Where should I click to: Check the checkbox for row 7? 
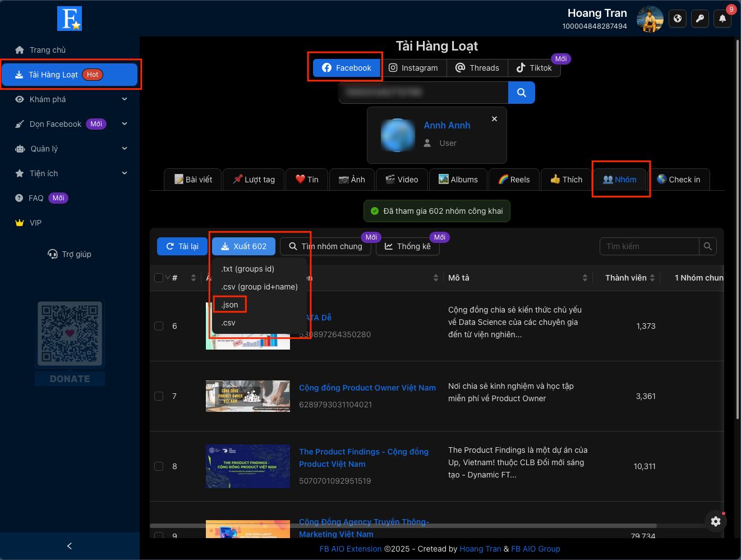click(159, 396)
